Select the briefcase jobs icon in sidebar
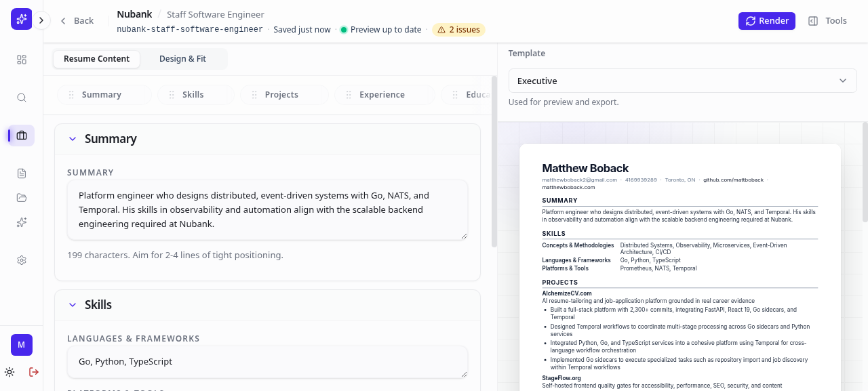Image resolution: width=868 pixels, height=391 pixels. click(22, 136)
